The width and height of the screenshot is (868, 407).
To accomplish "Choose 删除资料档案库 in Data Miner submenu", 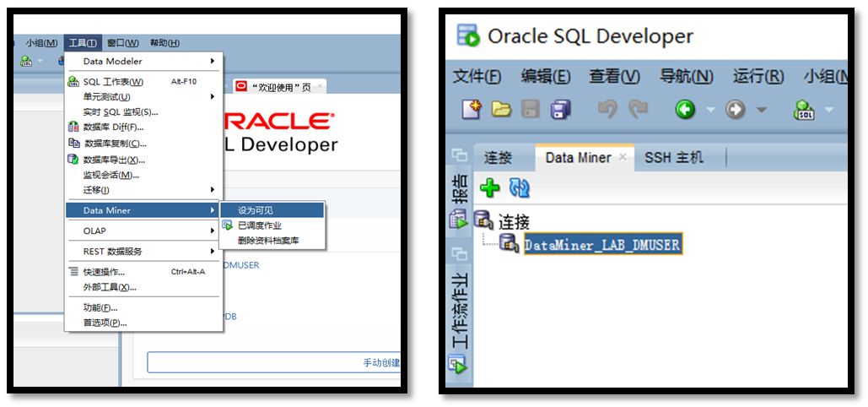I will pos(272,241).
